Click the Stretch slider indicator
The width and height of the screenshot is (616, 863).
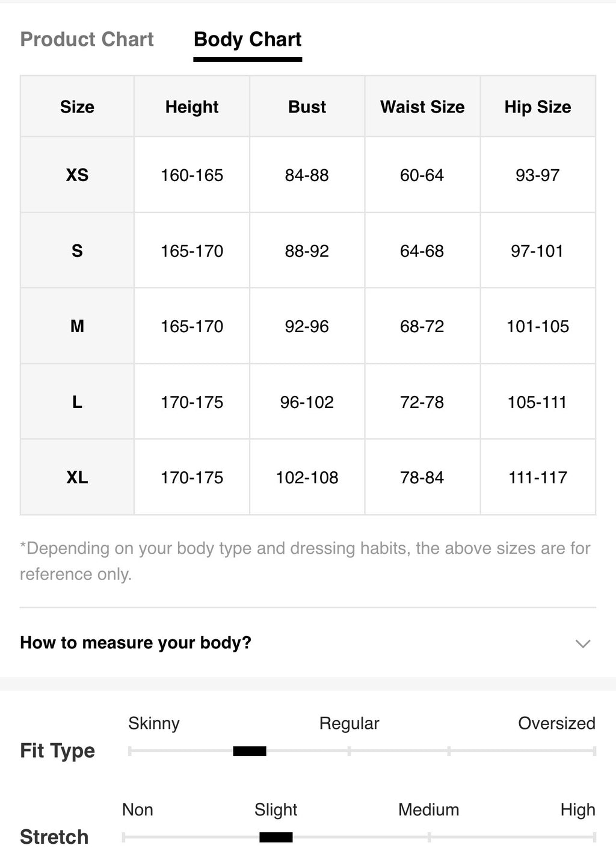(x=276, y=837)
